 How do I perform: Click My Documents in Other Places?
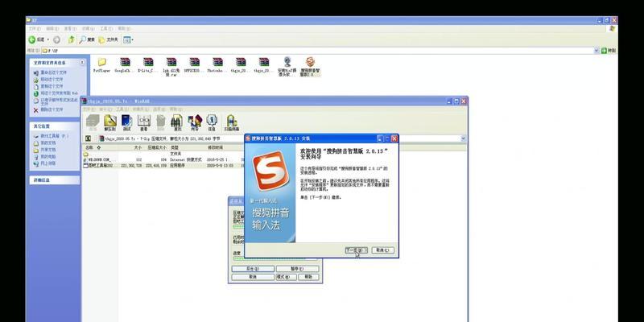click(x=45, y=143)
